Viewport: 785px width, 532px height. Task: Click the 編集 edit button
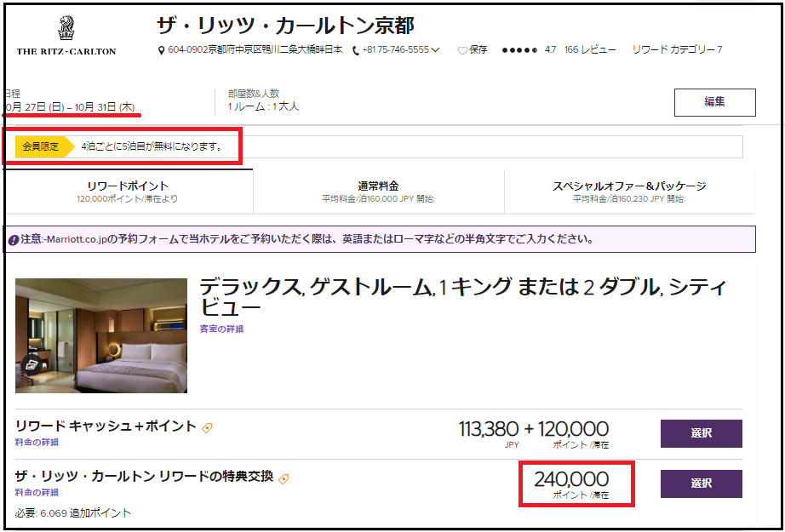(714, 102)
